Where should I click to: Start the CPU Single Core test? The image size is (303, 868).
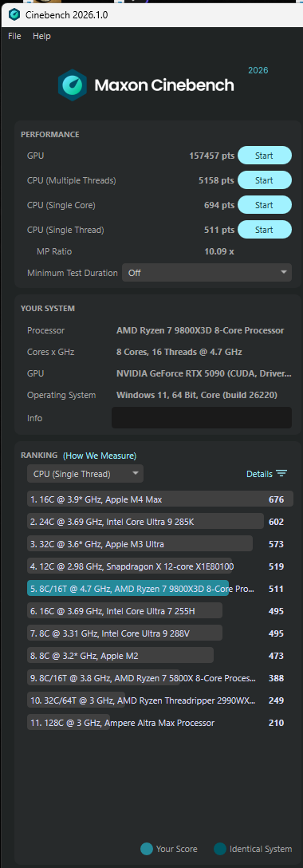(x=264, y=205)
